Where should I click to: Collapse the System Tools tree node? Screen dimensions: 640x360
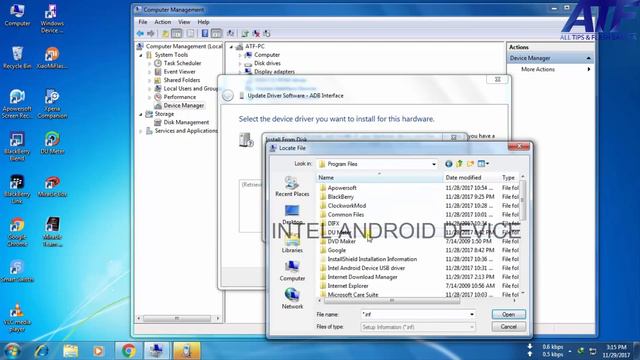(x=141, y=55)
